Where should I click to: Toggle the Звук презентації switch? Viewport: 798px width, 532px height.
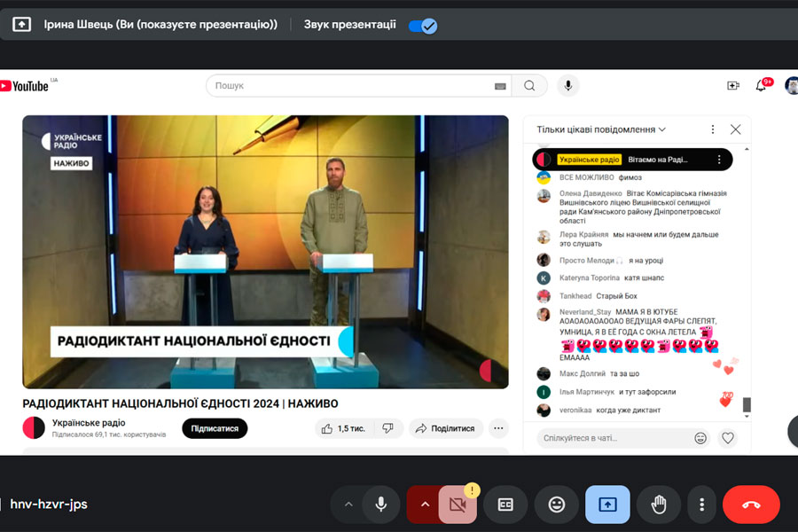pos(423,26)
